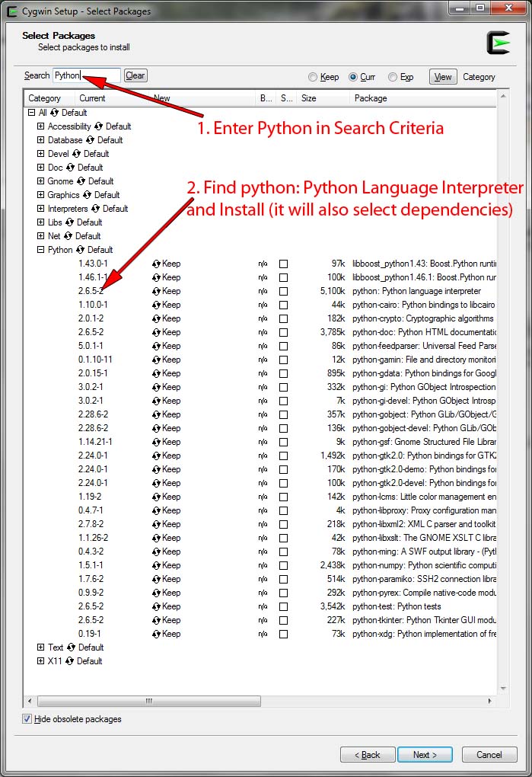Expand the Devel category
The image size is (532, 777).
41,154
